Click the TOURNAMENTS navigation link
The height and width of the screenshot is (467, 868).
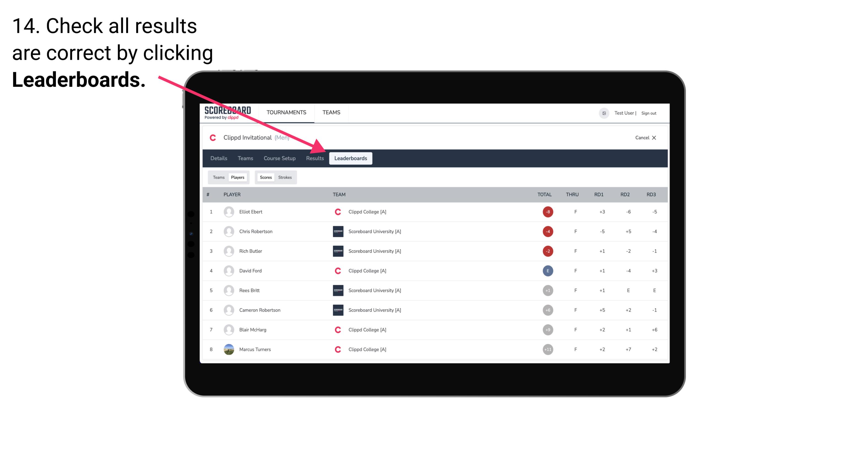[287, 112]
